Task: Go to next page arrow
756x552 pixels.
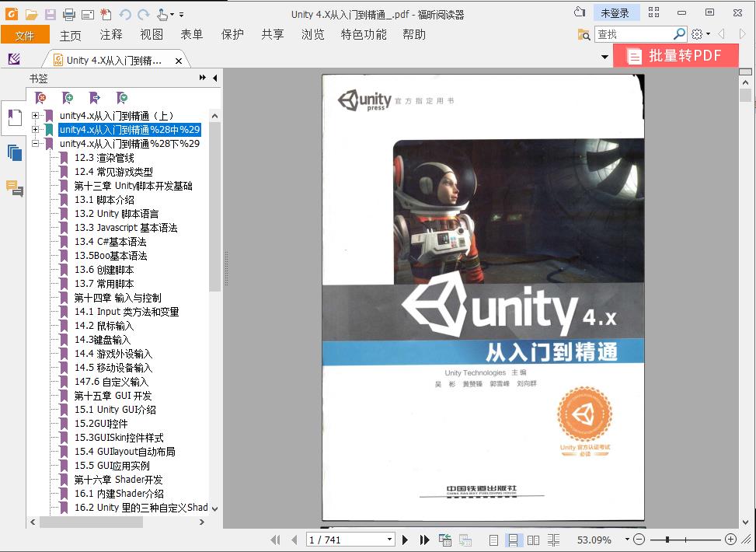Action: [x=405, y=540]
